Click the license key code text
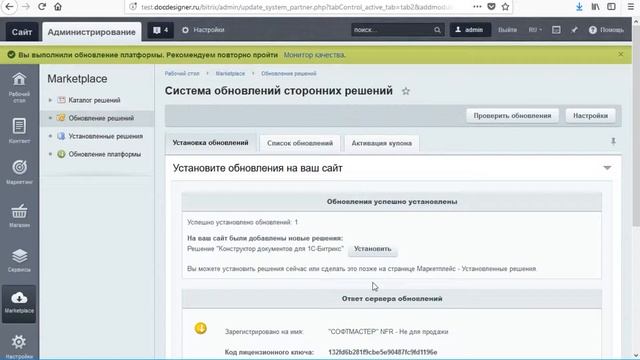 coord(382,352)
